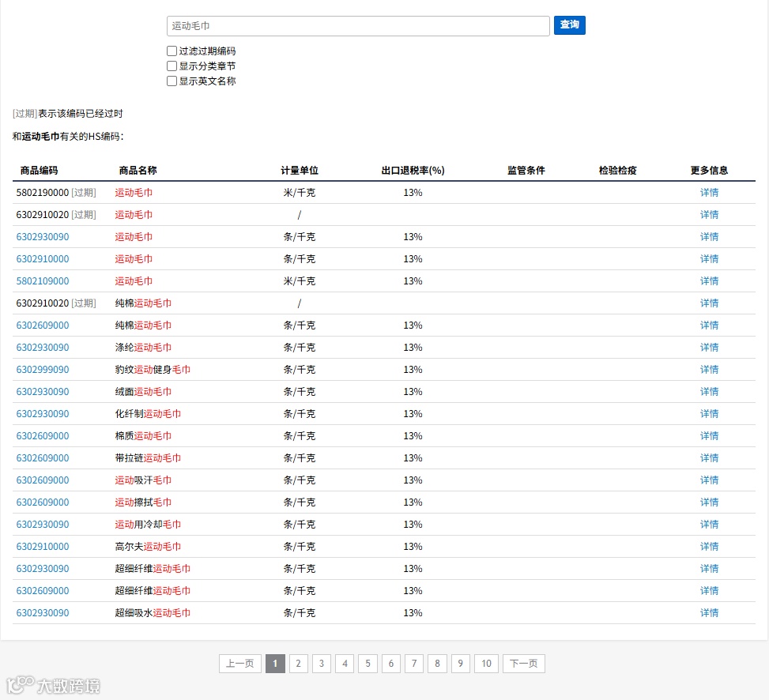Click the 计量单位 column header

pos(300,171)
